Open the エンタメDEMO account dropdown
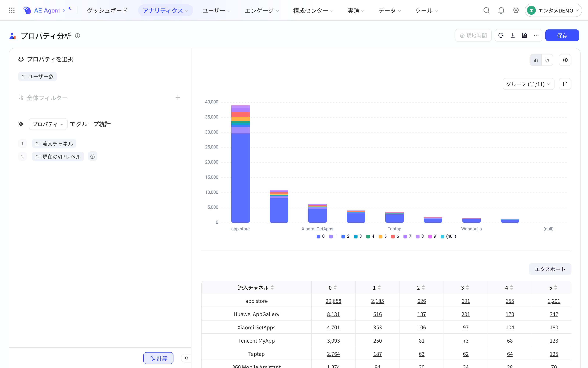588x368 pixels. 553,10
